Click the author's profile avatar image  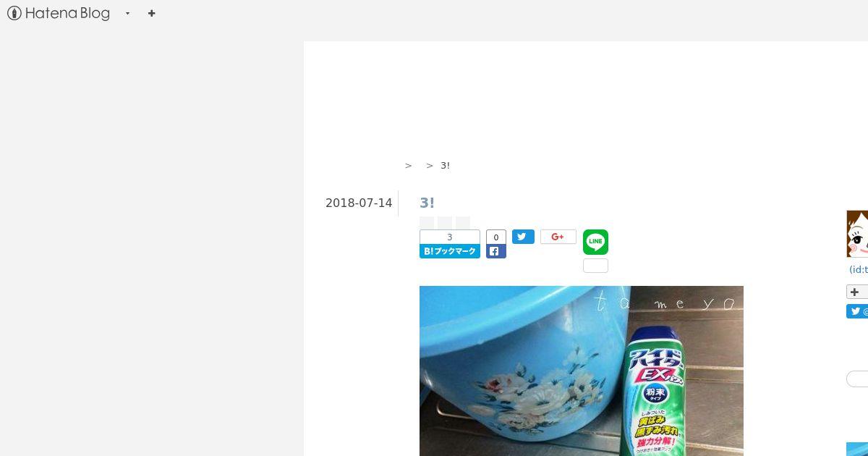[857, 234]
